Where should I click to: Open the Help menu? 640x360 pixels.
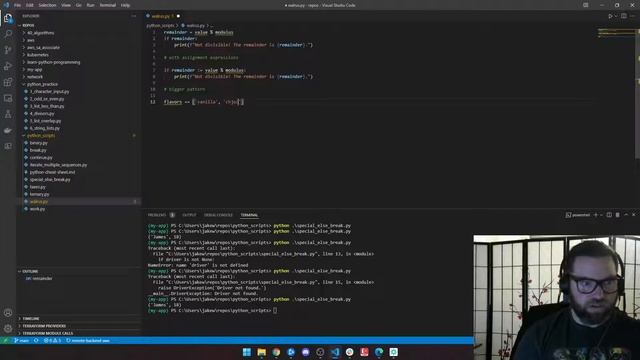click(125, 5)
